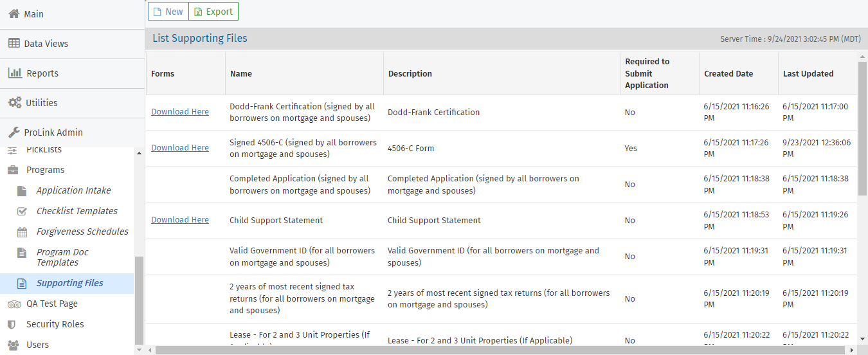Screen dimensions: 868x355
Task: Export the supporting files list
Action: click(x=213, y=12)
